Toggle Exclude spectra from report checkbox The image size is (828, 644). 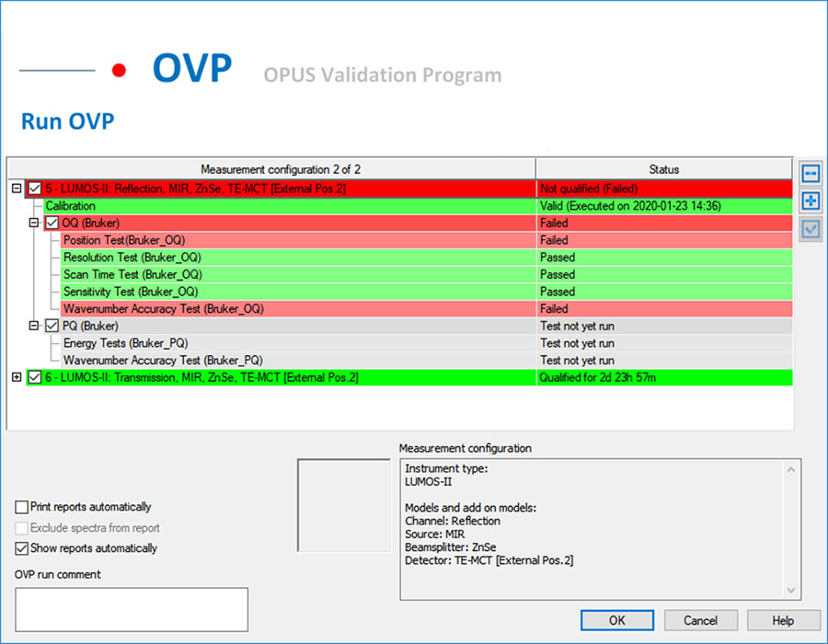coord(22,528)
